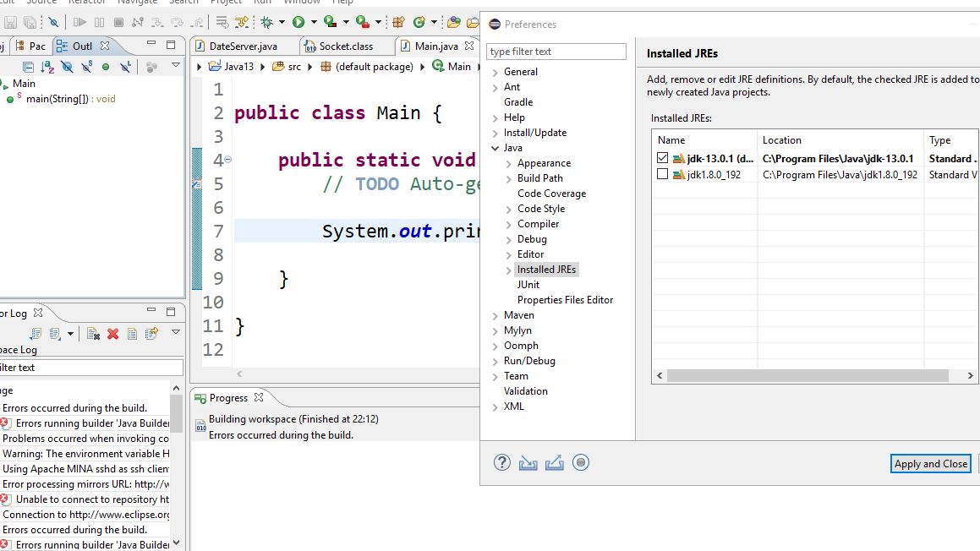Toggle Hide Static Members in Outline
Viewport: 980px width, 551px height.
[87, 67]
